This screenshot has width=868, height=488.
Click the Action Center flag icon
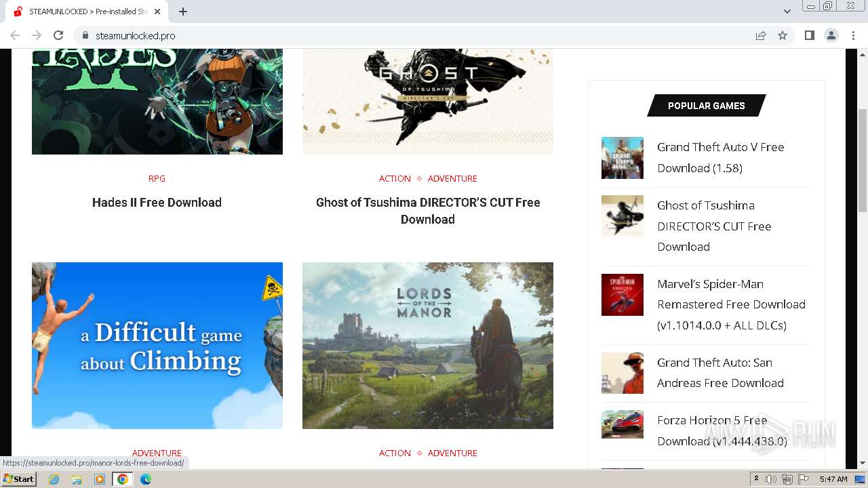coord(804,479)
